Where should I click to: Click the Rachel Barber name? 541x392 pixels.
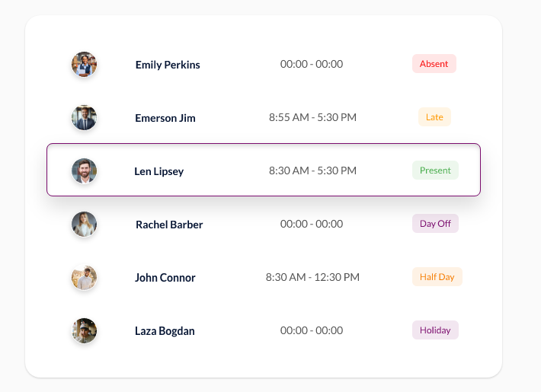tap(169, 225)
